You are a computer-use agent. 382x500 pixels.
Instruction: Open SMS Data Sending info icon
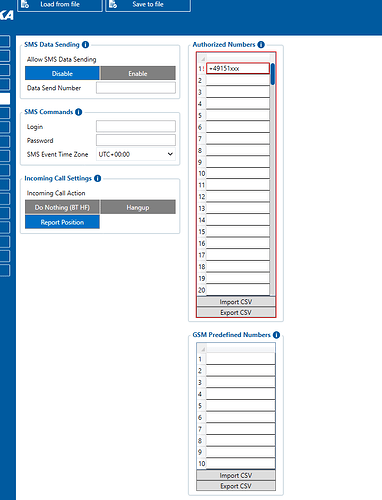pyautogui.click(x=85, y=44)
